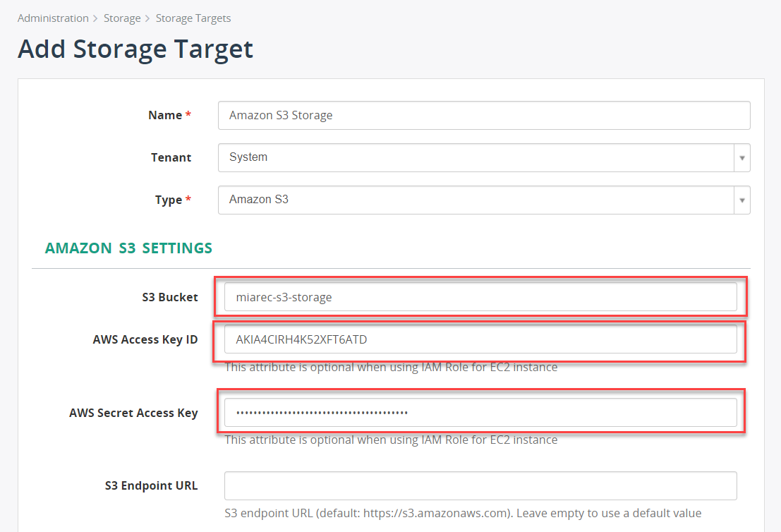Click the Add Storage Target heading
Screen dimensions: 781x532
(135, 49)
